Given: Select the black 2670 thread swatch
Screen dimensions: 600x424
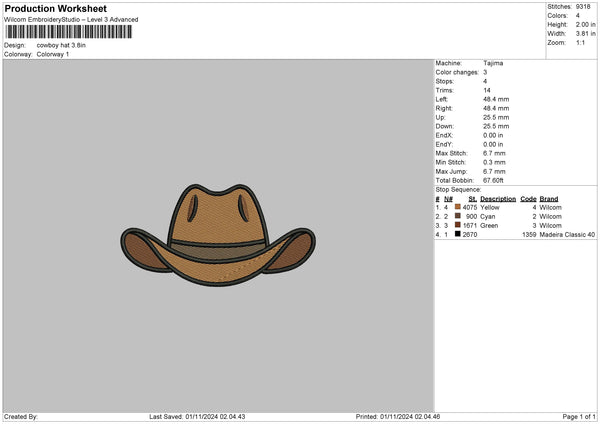Looking at the screenshot, I should coord(458,235).
